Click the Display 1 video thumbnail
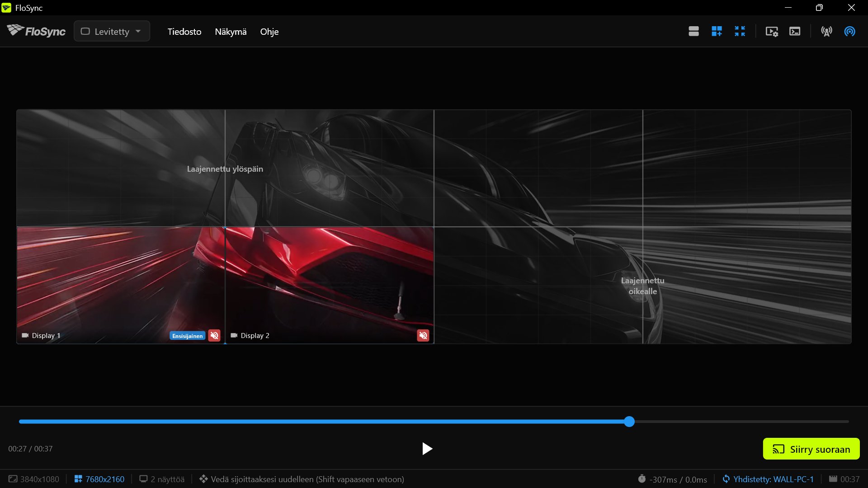This screenshot has width=868, height=488. (121, 285)
